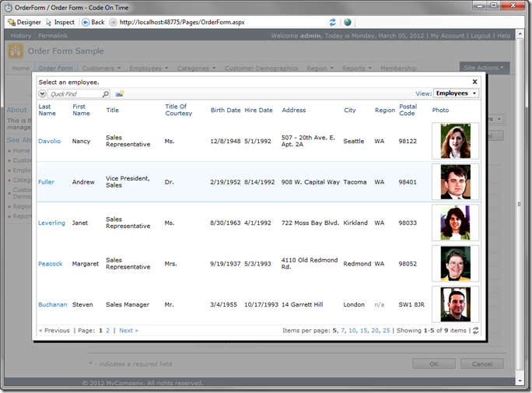Click the refresh icon in dialog footer

[475, 331]
